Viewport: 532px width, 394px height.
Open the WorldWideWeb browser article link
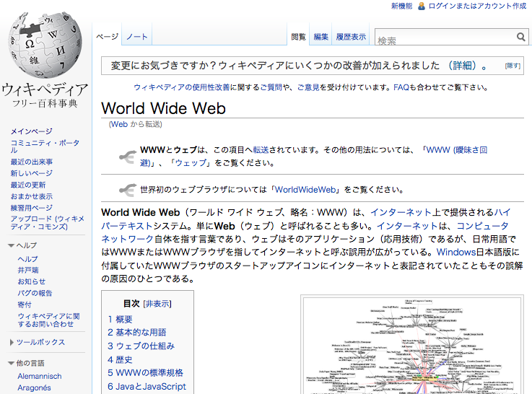coord(305,189)
